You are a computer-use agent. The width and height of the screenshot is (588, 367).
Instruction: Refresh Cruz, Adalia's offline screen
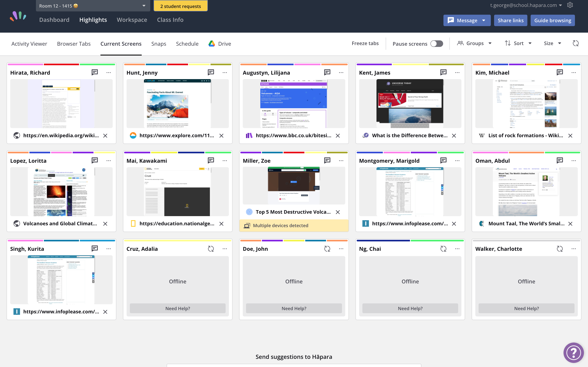point(211,249)
